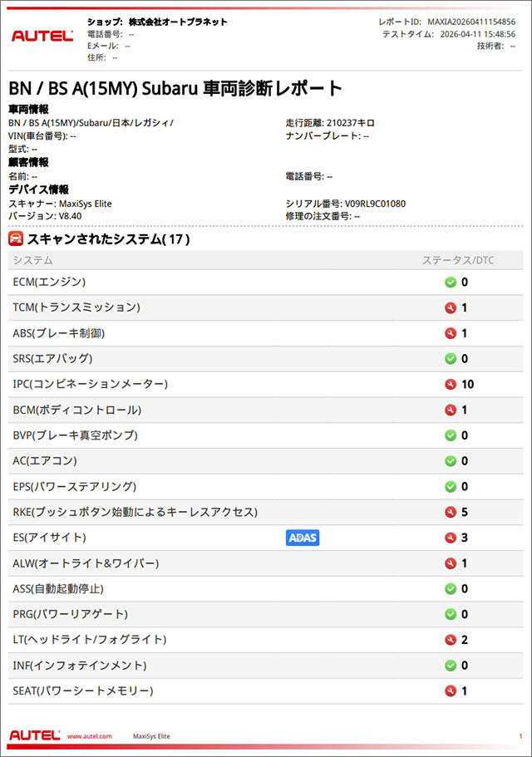Click the red wrench icon in ABS row
The image size is (532, 757).
(x=451, y=333)
